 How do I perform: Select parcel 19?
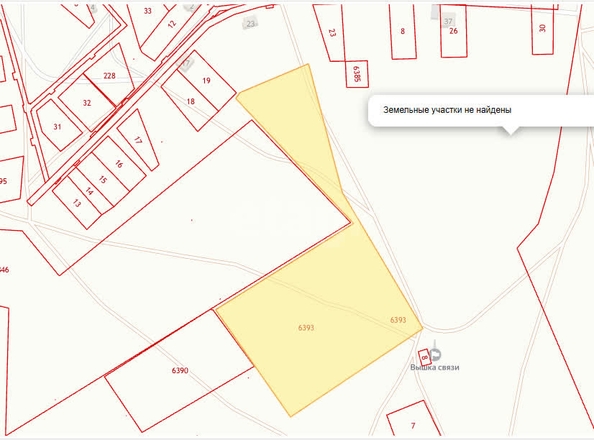(x=206, y=80)
